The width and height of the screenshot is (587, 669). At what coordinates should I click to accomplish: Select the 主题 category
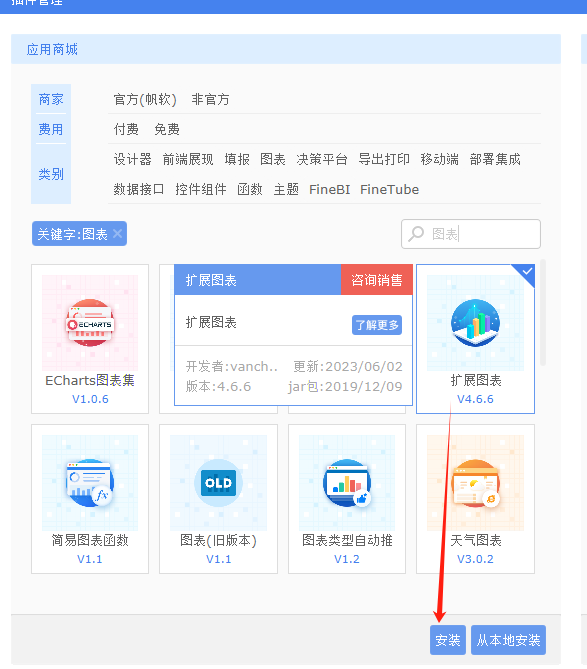pyautogui.click(x=286, y=189)
